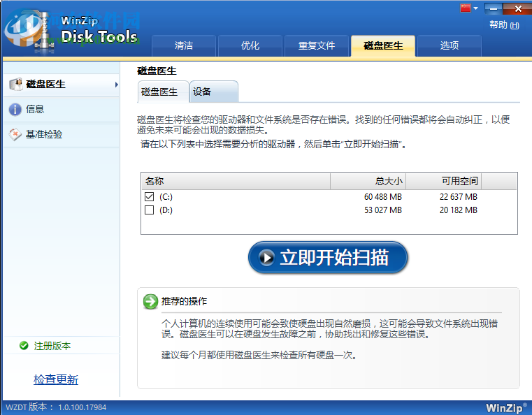Viewport: 532px width, 415px height.
Task: Click the green 注册版本 checkmark icon
Action: coord(24,346)
